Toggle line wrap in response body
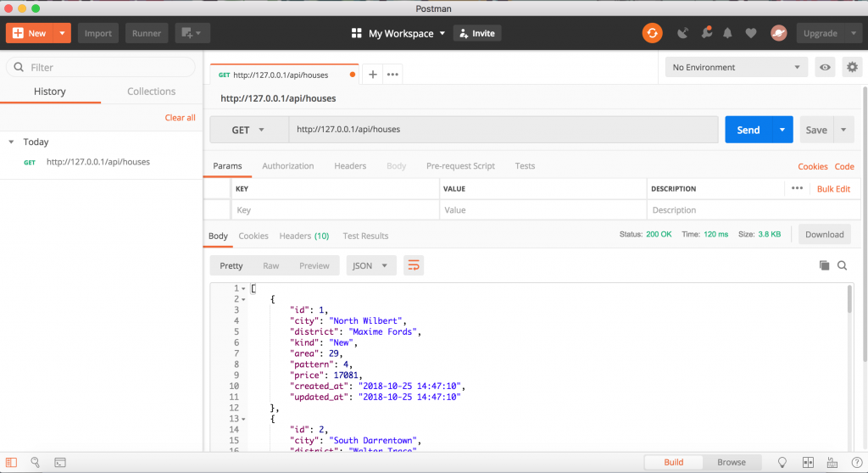 pos(414,266)
